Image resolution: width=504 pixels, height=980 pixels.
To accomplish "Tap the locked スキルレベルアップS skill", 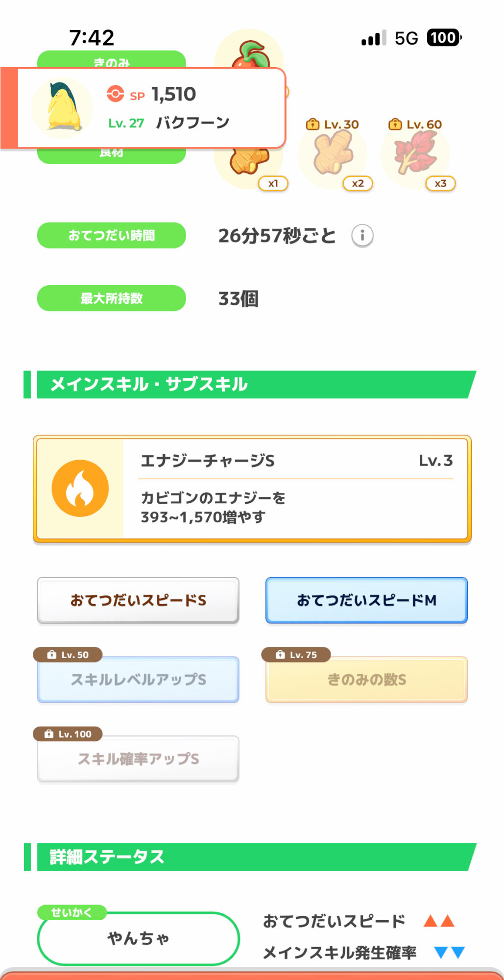I will pos(138,680).
